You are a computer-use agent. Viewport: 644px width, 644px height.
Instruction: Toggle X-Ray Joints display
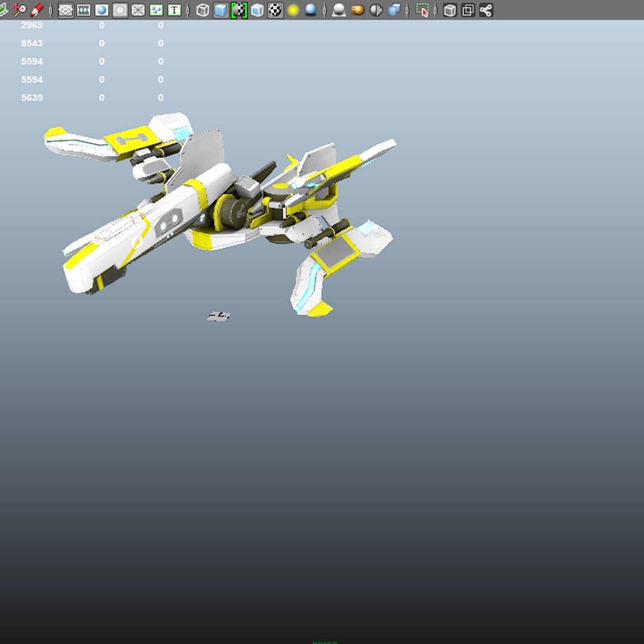pyautogui.click(x=487, y=10)
